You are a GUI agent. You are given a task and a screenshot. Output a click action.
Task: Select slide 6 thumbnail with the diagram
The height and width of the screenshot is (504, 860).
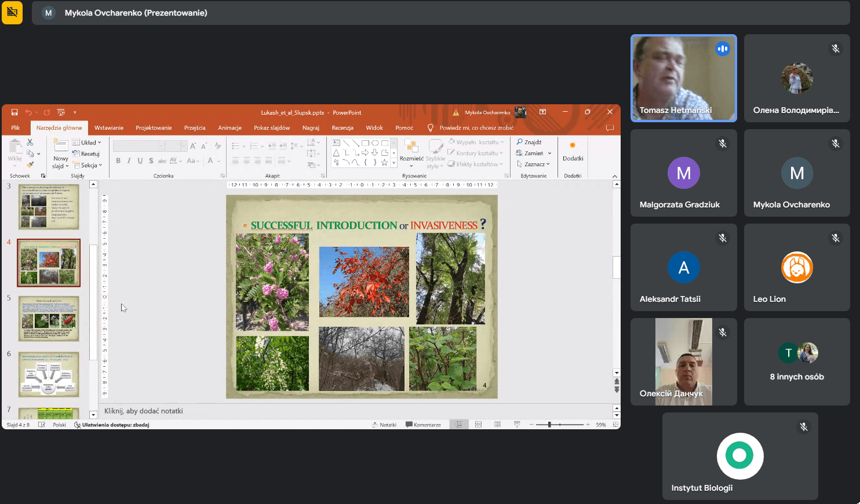click(x=49, y=374)
